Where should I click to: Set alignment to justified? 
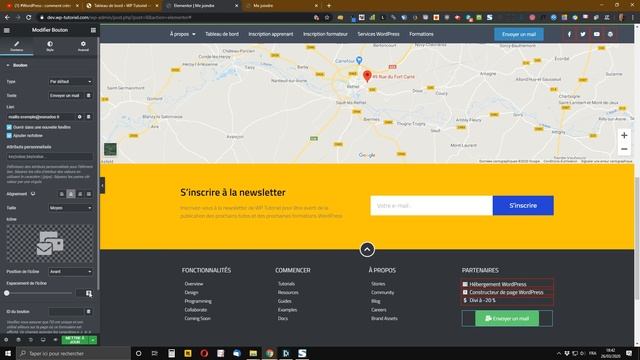coord(89,194)
